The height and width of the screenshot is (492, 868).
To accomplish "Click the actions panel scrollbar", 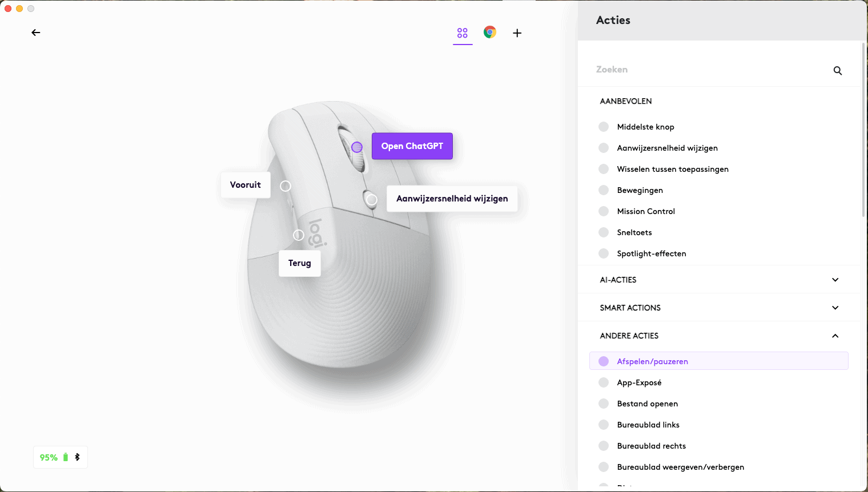I will coord(863,130).
